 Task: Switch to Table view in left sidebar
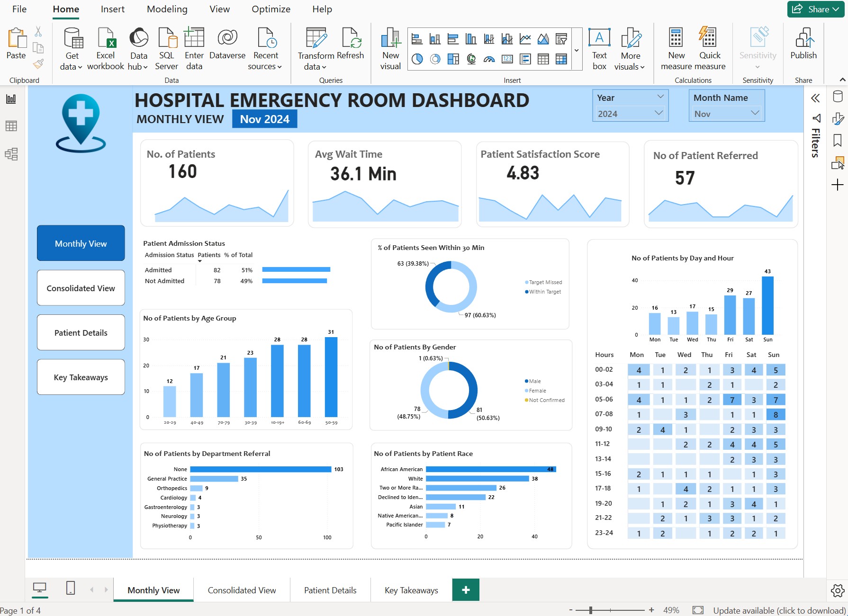pyautogui.click(x=11, y=126)
